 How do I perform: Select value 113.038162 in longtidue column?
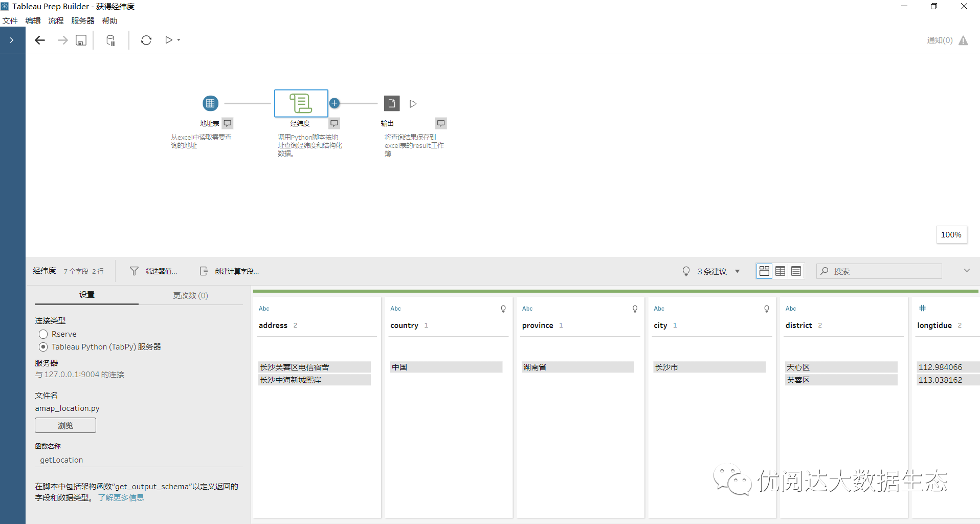pyautogui.click(x=948, y=380)
